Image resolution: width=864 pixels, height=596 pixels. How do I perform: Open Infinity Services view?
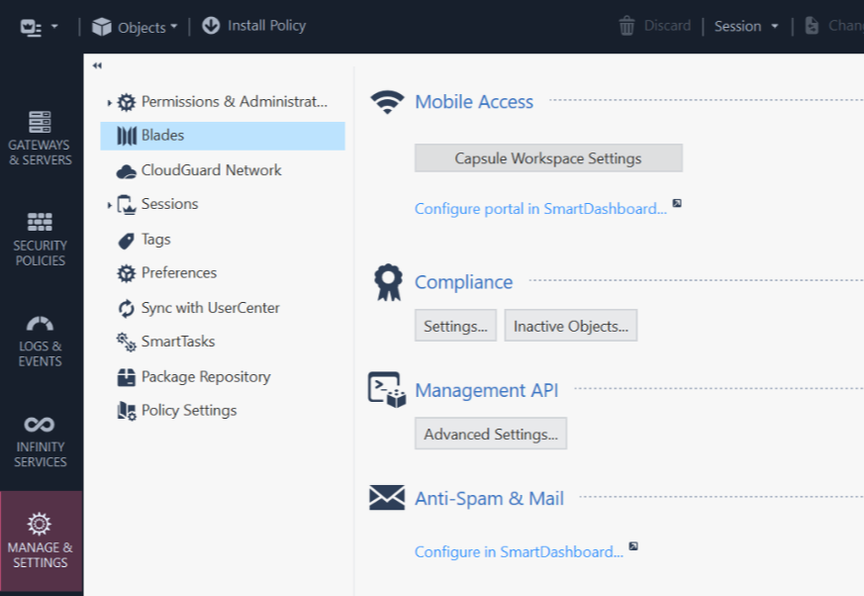coord(40,441)
